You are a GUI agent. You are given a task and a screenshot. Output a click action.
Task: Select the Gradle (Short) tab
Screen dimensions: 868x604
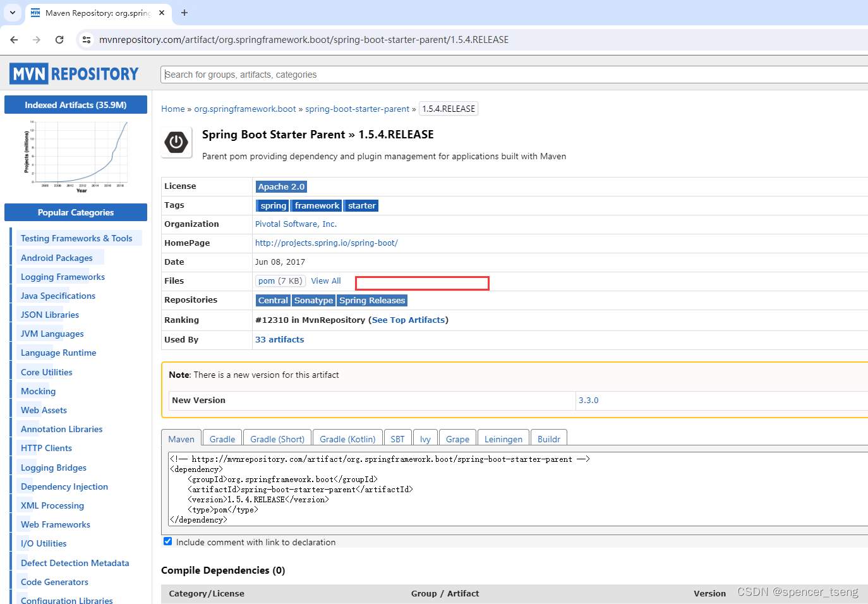[x=277, y=439]
